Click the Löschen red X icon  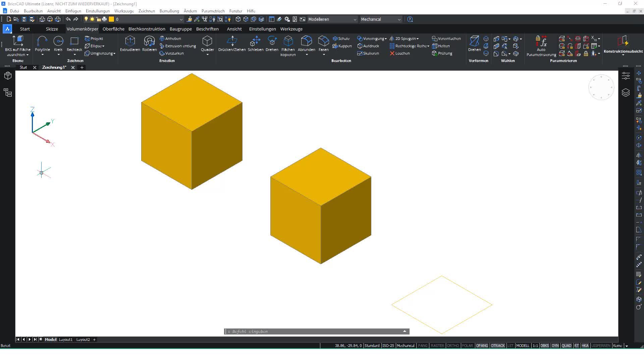(392, 53)
